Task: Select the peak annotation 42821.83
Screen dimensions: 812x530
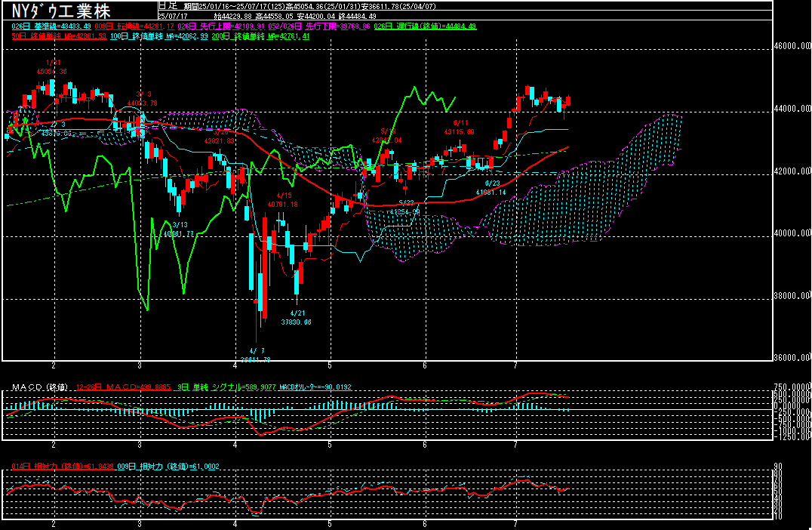Action: click(x=220, y=141)
